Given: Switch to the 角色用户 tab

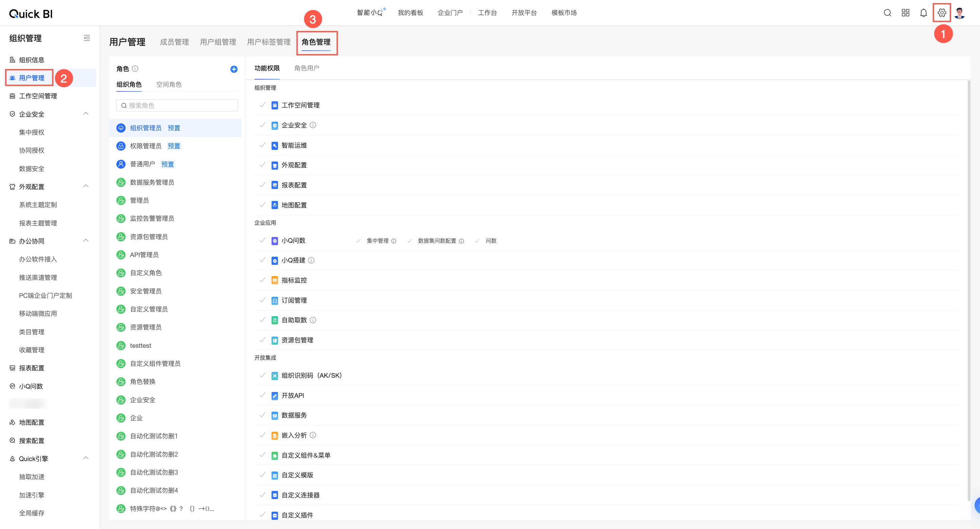Looking at the screenshot, I should (307, 68).
